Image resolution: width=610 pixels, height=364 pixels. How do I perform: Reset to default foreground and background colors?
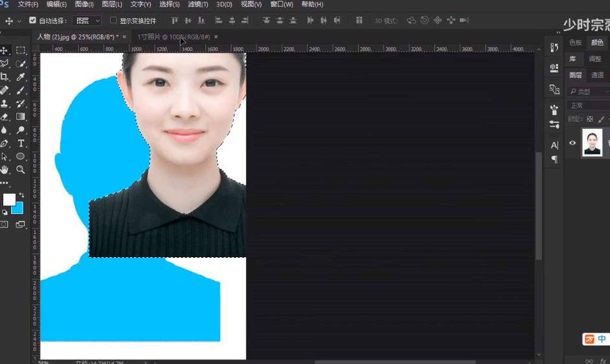(x=5, y=212)
